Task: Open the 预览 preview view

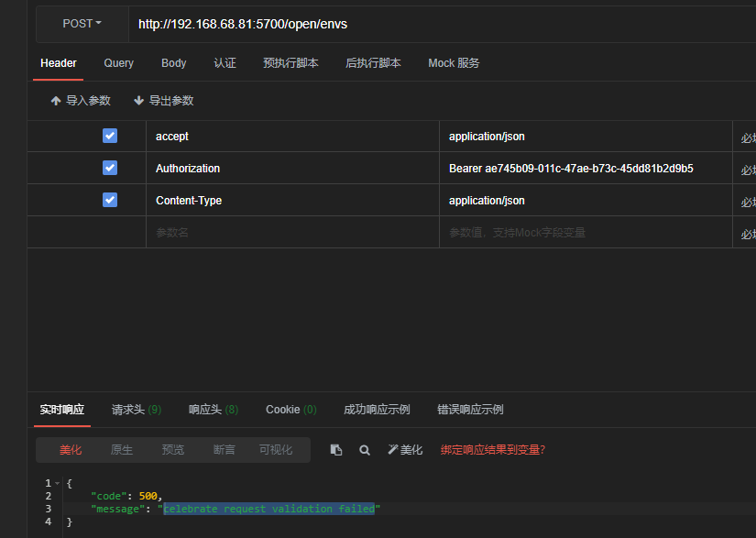Action: tap(172, 449)
